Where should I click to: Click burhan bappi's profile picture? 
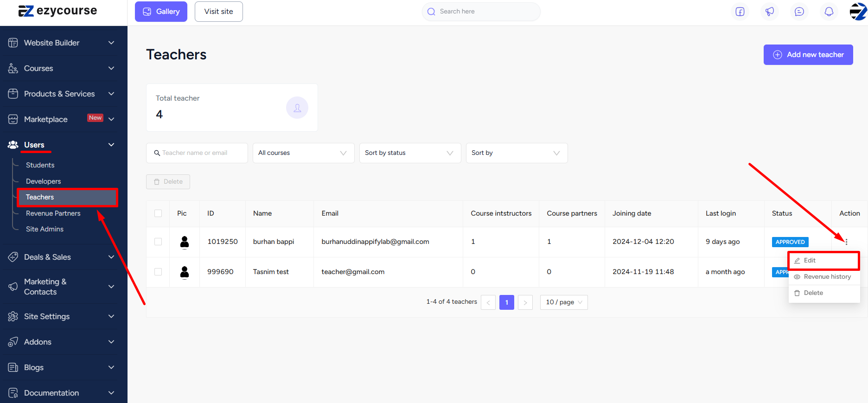tap(185, 242)
